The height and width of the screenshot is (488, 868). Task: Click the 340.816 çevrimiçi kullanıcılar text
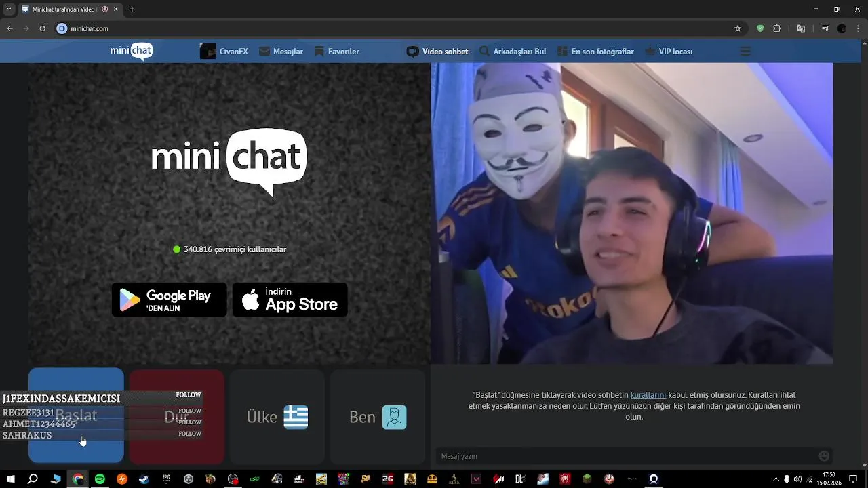(235, 249)
